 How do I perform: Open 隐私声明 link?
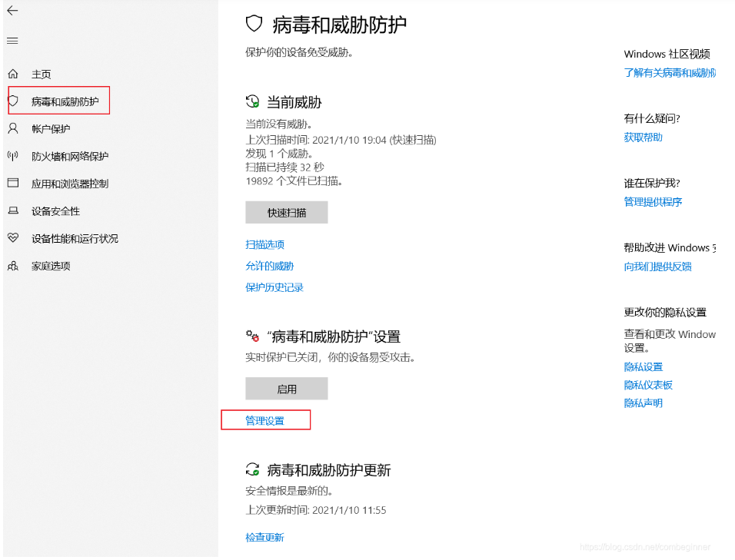coord(643,403)
